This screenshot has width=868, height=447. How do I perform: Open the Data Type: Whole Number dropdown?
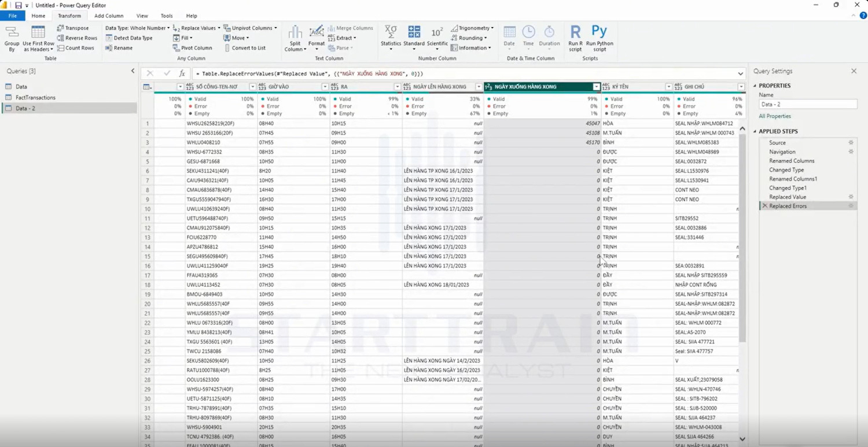point(137,28)
